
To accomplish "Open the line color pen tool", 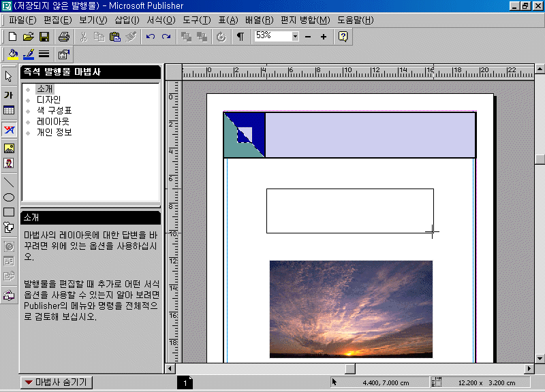I will tap(28, 54).
